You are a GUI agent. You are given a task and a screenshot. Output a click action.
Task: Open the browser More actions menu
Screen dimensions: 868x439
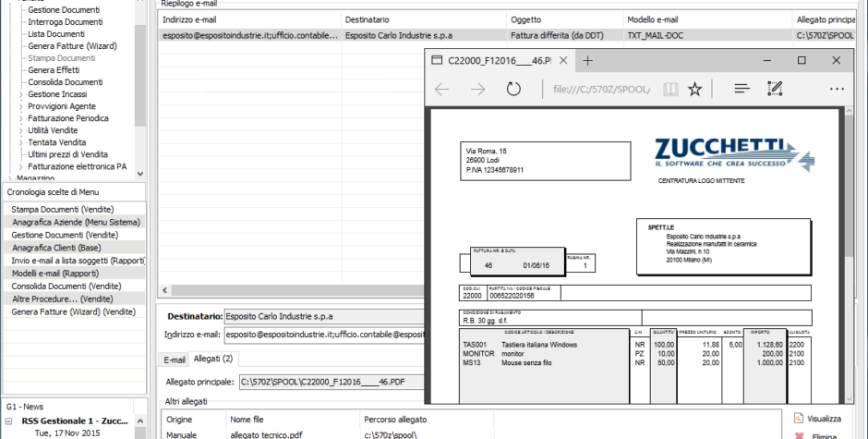(837, 89)
